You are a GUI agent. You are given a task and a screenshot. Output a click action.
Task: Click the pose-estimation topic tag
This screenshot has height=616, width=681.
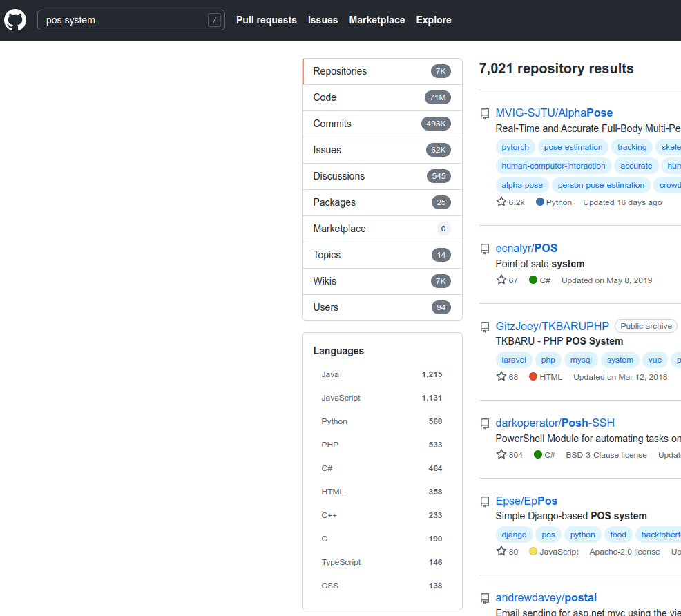(573, 147)
